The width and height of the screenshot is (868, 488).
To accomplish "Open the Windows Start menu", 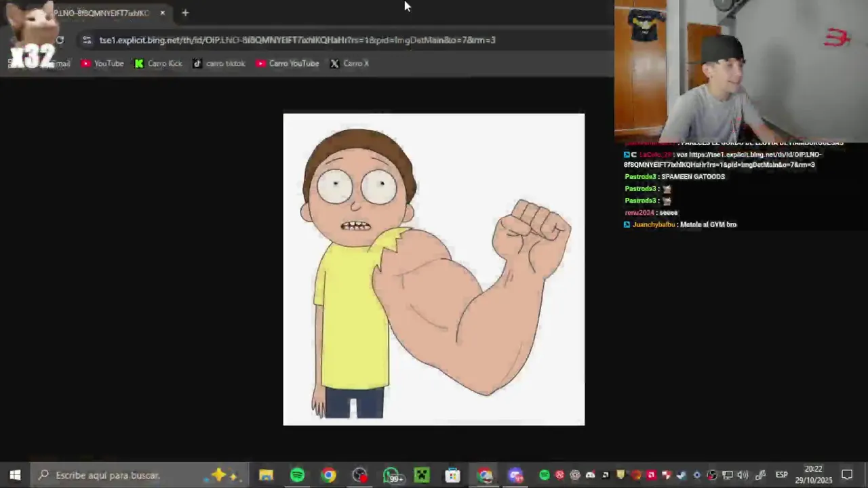I will coord(15,475).
